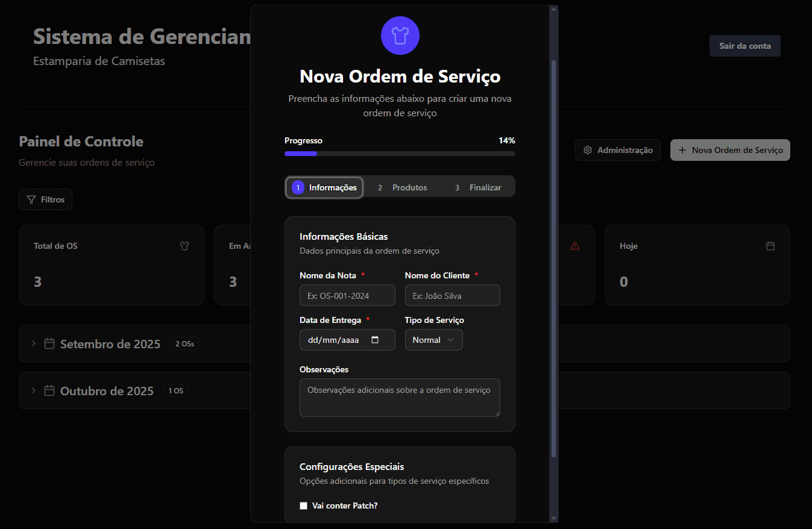812x529 pixels.
Task: Click the purple t-shirt logo icon
Action: click(400, 36)
